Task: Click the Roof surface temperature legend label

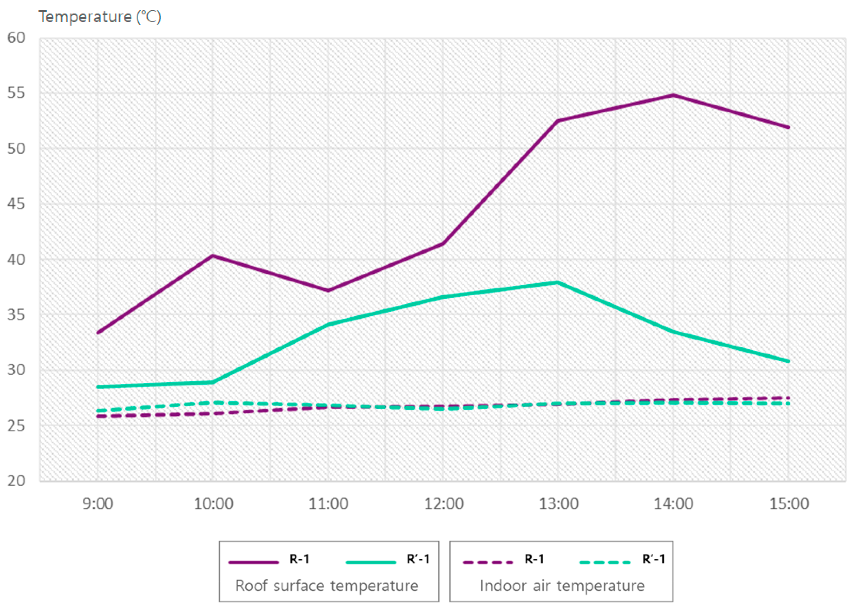Action: [x=327, y=586]
